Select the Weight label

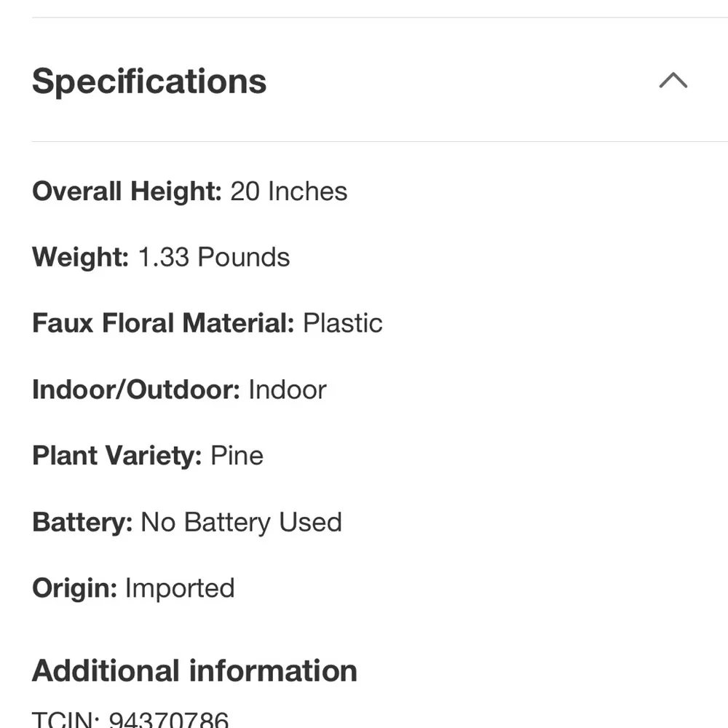[x=80, y=257]
